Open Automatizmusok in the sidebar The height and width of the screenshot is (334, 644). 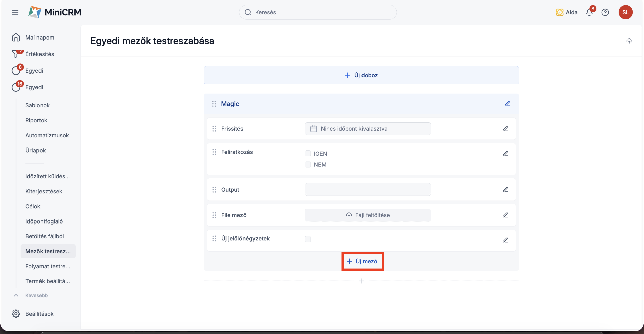pyautogui.click(x=47, y=135)
